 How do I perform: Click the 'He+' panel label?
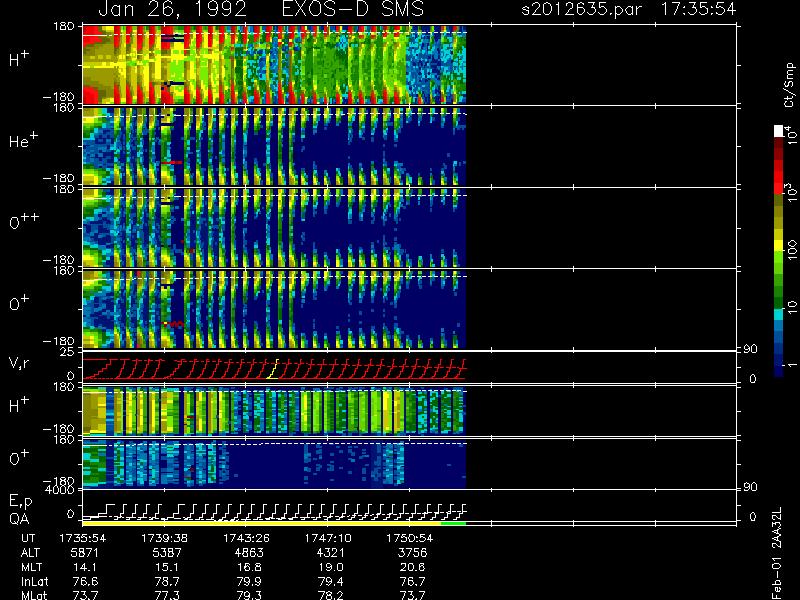(23, 140)
